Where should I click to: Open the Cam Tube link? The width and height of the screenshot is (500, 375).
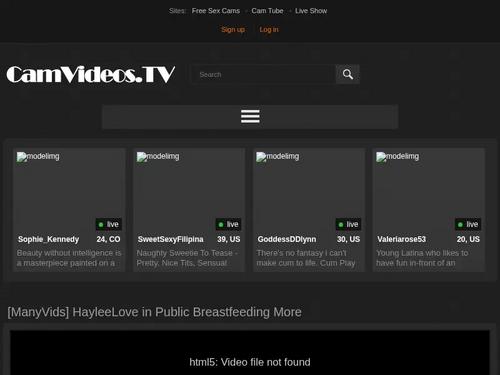point(267,11)
